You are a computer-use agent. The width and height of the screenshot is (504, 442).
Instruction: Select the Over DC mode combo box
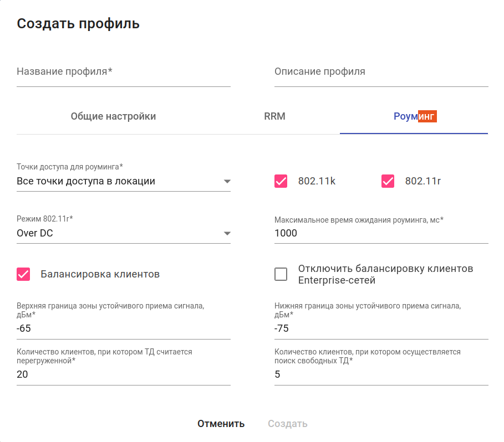(x=116, y=234)
